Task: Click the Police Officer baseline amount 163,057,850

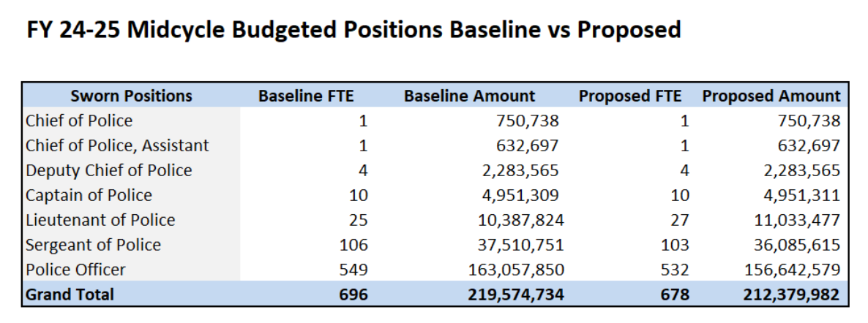Action: (x=516, y=270)
